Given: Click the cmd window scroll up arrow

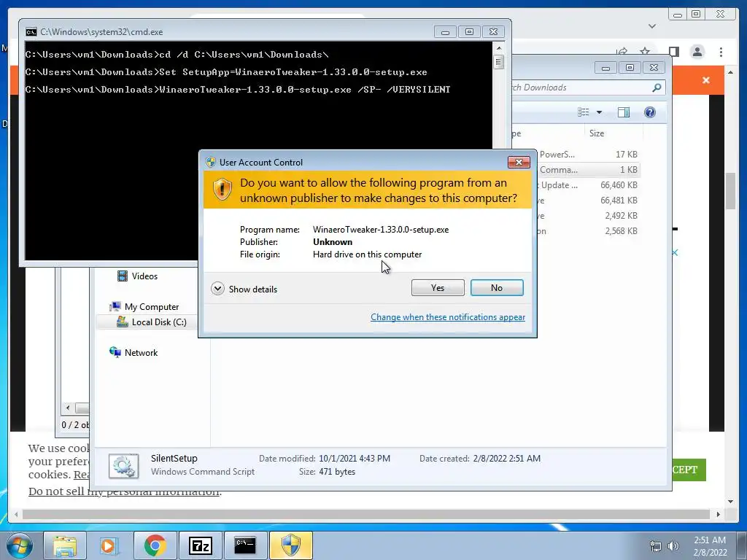Looking at the screenshot, I should point(499,47).
